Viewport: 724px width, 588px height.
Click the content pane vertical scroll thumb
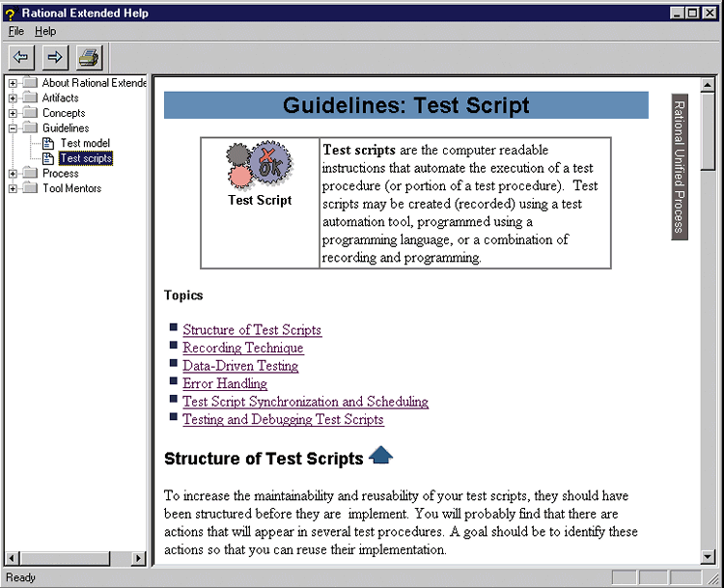coord(708,131)
